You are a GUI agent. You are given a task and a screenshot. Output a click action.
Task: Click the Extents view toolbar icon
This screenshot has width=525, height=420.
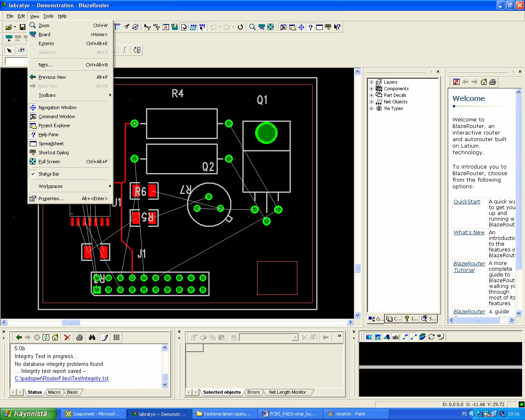pyautogui.click(x=270, y=27)
